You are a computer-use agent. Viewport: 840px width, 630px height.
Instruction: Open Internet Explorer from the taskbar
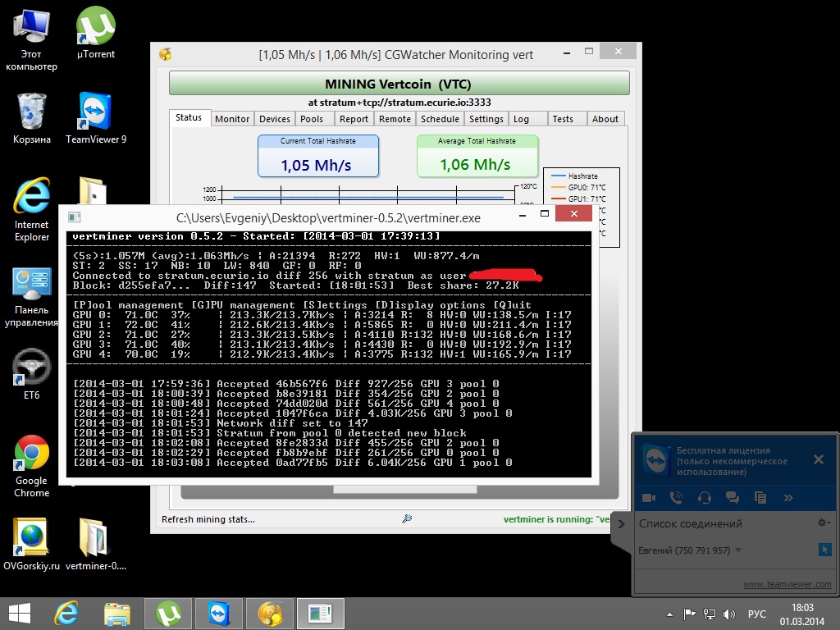[x=67, y=614]
